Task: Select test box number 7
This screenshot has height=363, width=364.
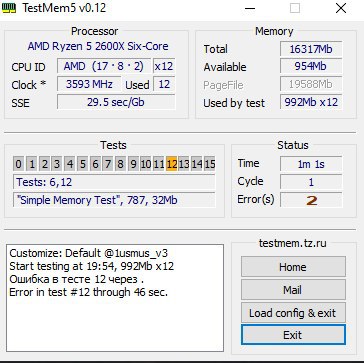Action: click(108, 164)
